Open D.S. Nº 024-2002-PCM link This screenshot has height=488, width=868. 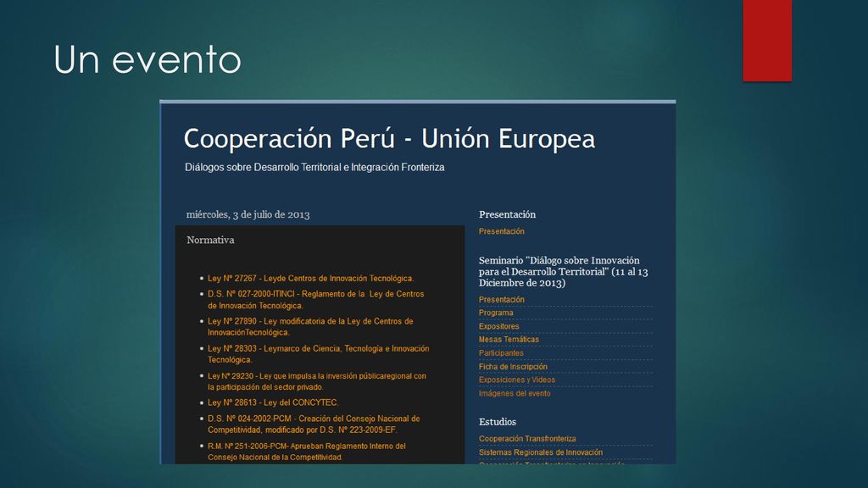point(314,424)
